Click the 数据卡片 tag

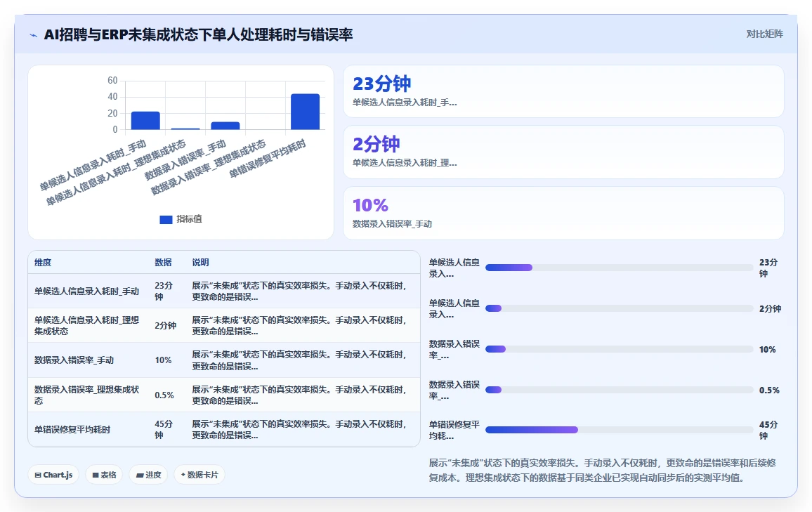point(199,475)
